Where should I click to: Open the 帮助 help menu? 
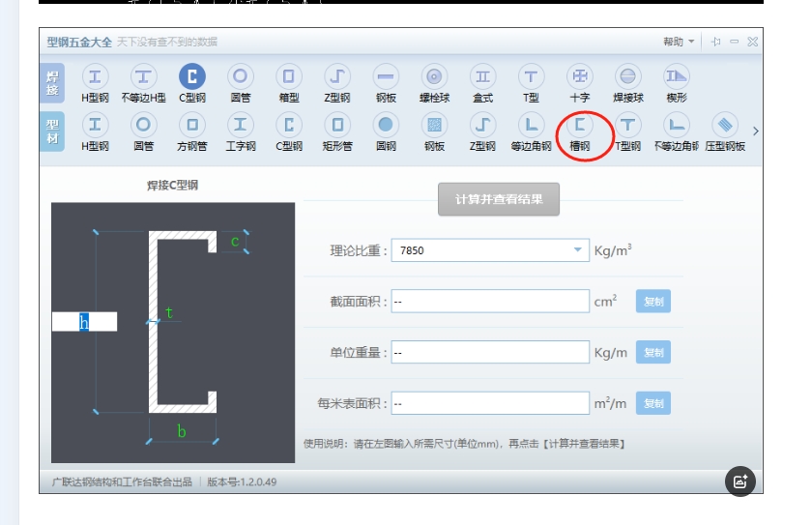tap(679, 42)
